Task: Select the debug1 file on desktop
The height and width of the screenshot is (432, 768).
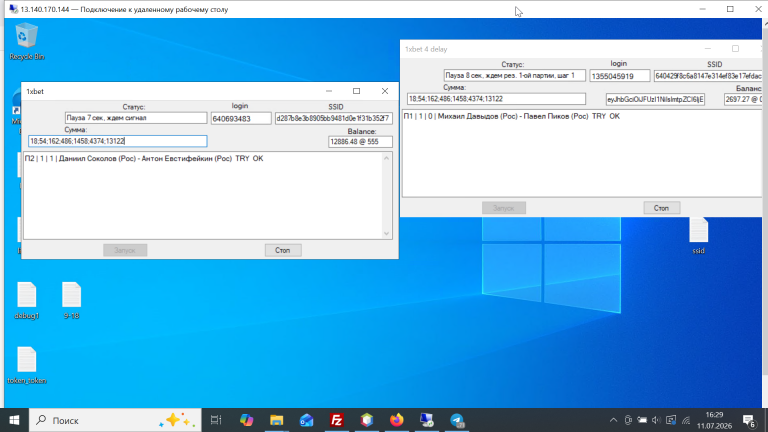Action: (x=26, y=301)
